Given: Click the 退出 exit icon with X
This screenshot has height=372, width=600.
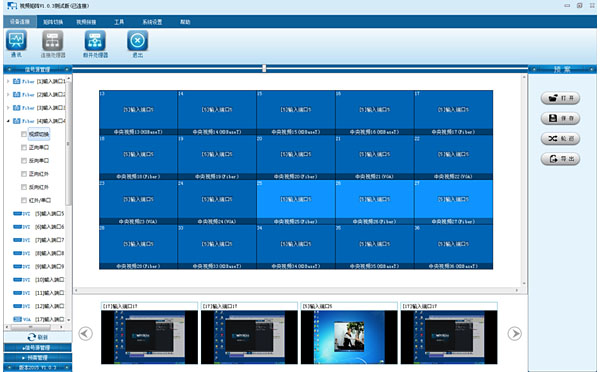Looking at the screenshot, I should (138, 41).
